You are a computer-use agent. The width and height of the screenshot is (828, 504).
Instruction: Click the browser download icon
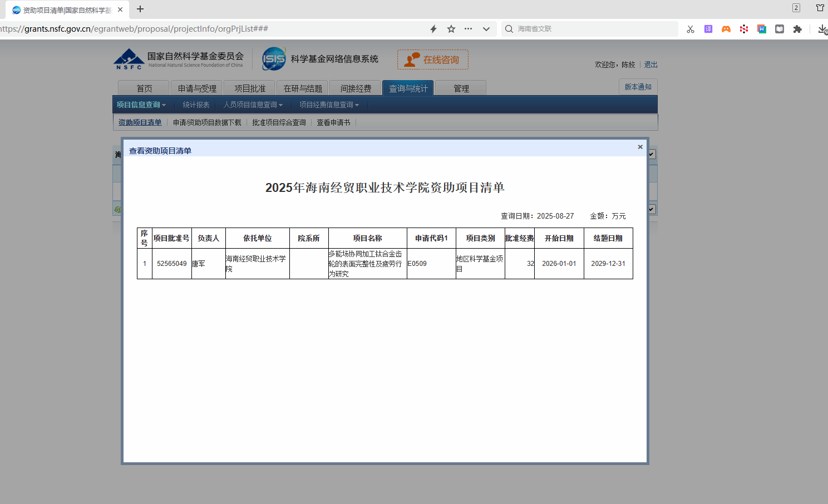822,29
